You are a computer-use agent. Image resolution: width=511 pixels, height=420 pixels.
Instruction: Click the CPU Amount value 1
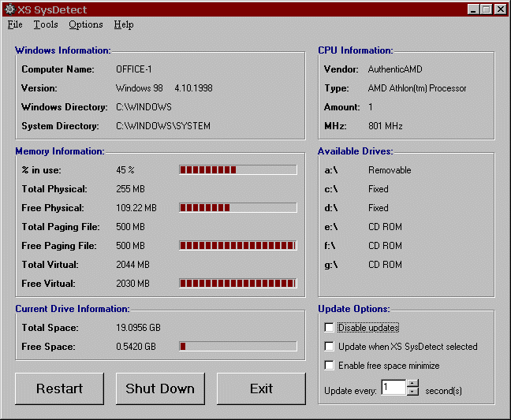click(370, 107)
